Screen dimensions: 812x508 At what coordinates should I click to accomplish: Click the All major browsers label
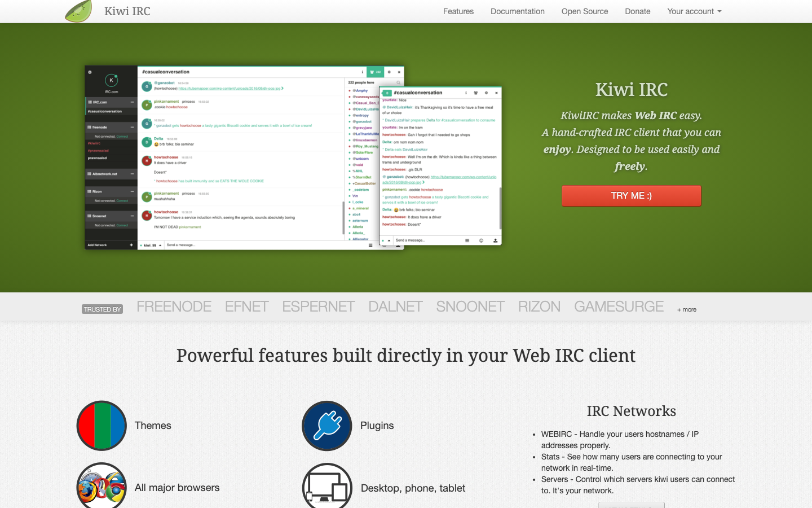pos(177,488)
